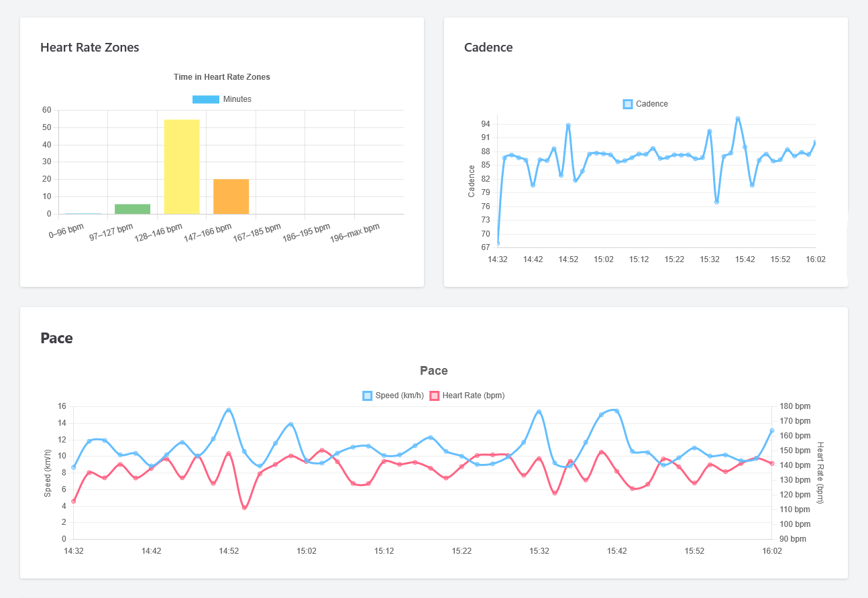Click the speed peak around 14:52
This screenshot has width=868, height=598.
228,408
